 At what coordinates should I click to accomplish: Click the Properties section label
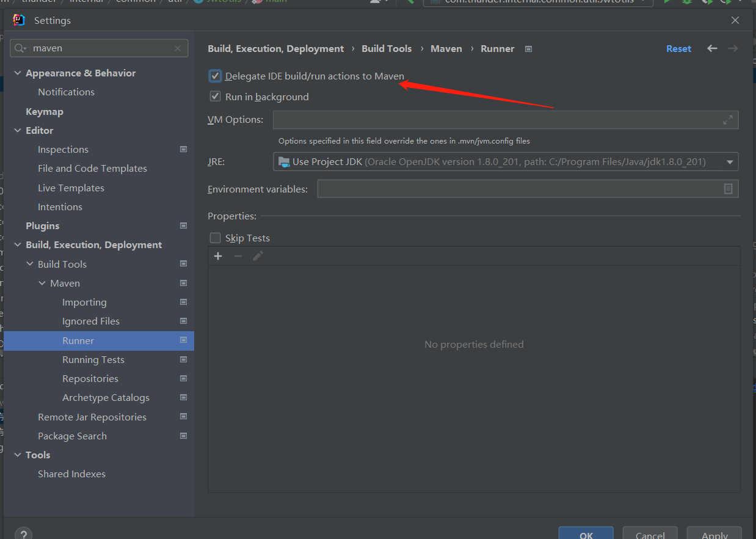tap(232, 216)
